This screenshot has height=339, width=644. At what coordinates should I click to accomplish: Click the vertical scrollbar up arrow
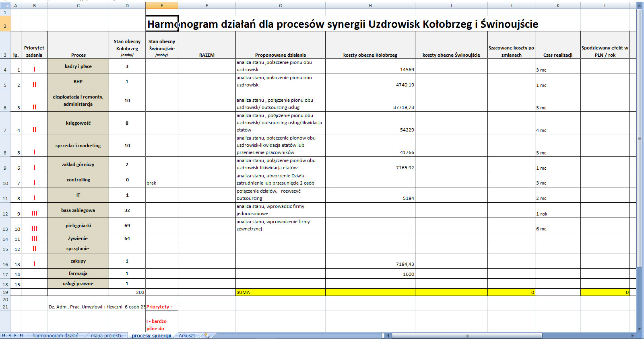click(639, 5)
